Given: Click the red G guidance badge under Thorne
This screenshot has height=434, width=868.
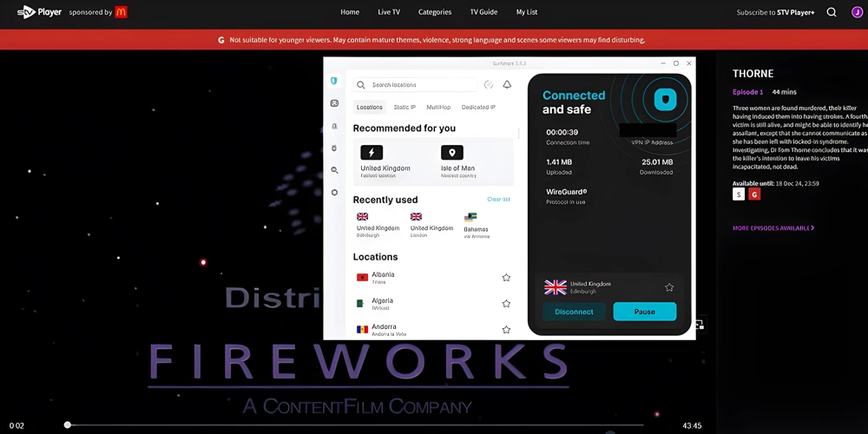Looking at the screenshot, I should coord(754,194).
